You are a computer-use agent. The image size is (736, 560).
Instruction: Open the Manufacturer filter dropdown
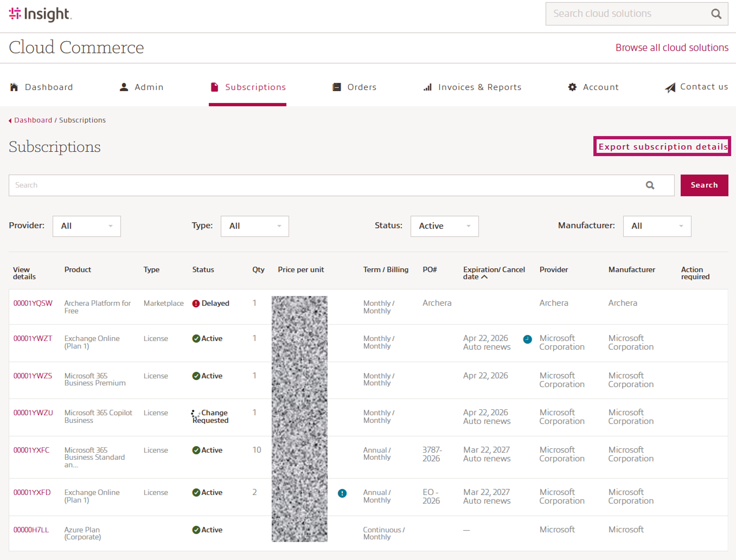[657, 226]
